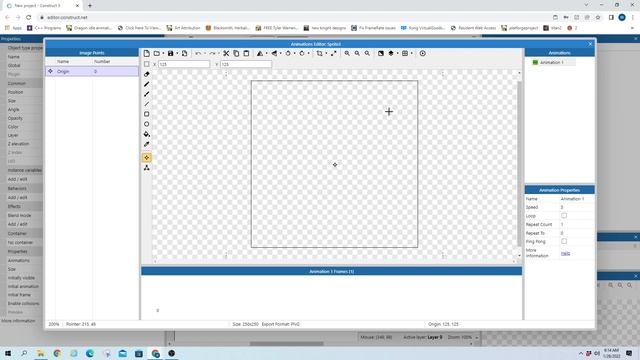Click the Rotate clockwise icon

click(x=302, y=53)
